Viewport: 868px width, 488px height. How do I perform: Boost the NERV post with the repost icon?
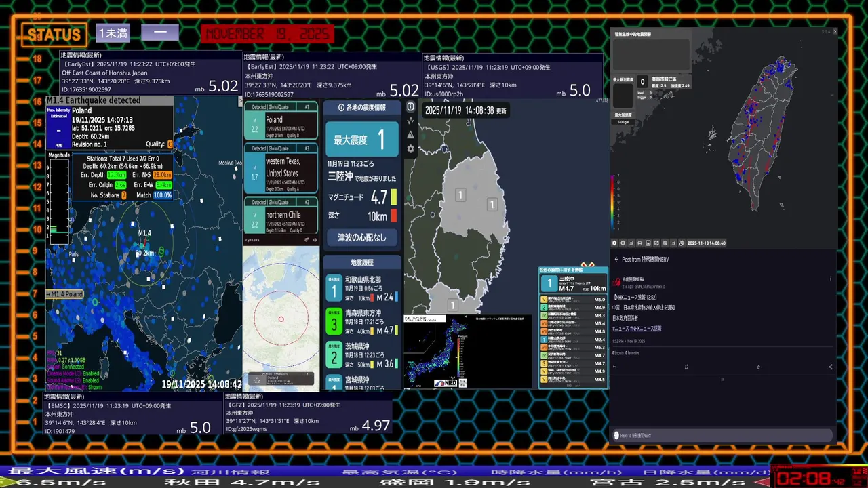tap(686, 367)
